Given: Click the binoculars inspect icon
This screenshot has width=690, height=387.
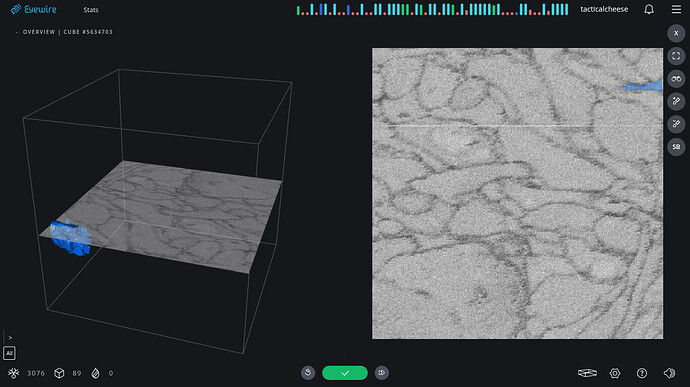Looking at the screenshot, I should click(x=676, y=79).
